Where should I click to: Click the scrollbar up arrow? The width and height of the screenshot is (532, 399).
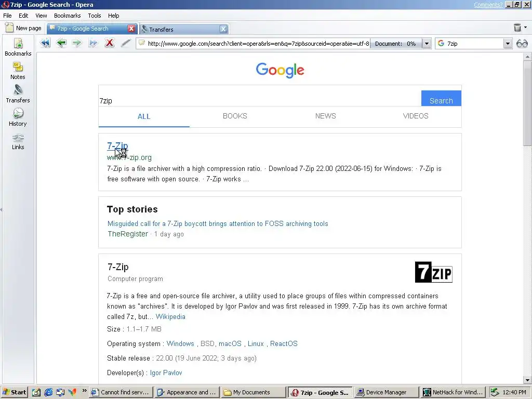click(x=527, y=57)
